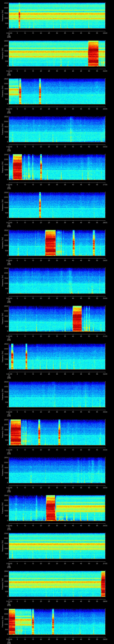Click the Frequency (Hz) label of the 9:22 panel
Image resolution: width=114 pixels, height=644 pixels.
tap(3, 16)
